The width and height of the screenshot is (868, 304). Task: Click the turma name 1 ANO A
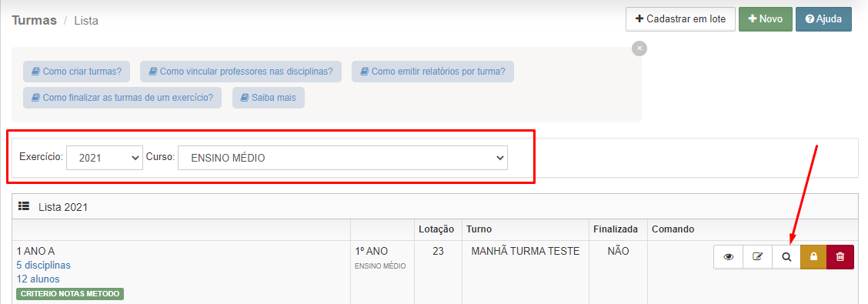click(x=36, y=252)
